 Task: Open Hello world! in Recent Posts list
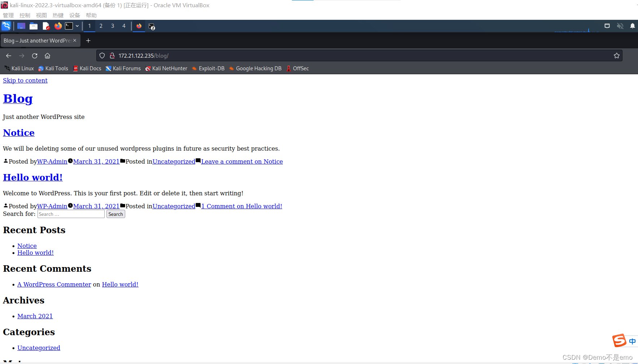(35, 253)
